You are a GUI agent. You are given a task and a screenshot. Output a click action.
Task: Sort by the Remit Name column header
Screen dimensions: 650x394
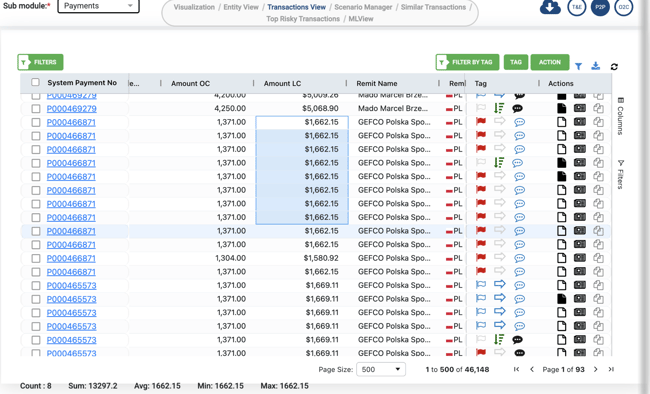(x=376, y=83)
